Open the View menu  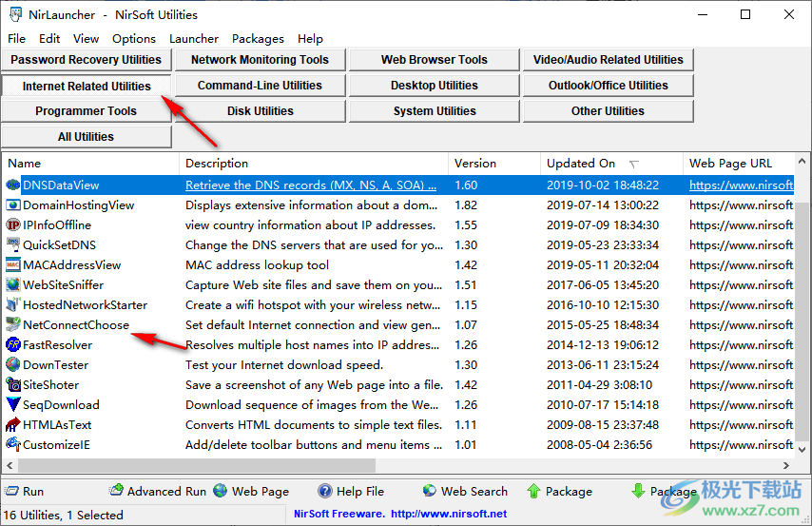86,39
